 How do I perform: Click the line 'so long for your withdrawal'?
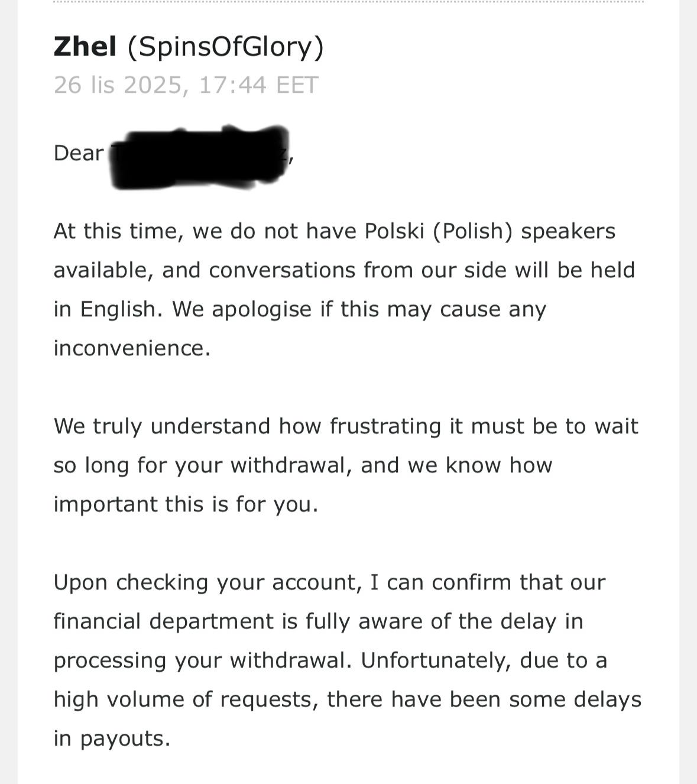pos(302,465)
